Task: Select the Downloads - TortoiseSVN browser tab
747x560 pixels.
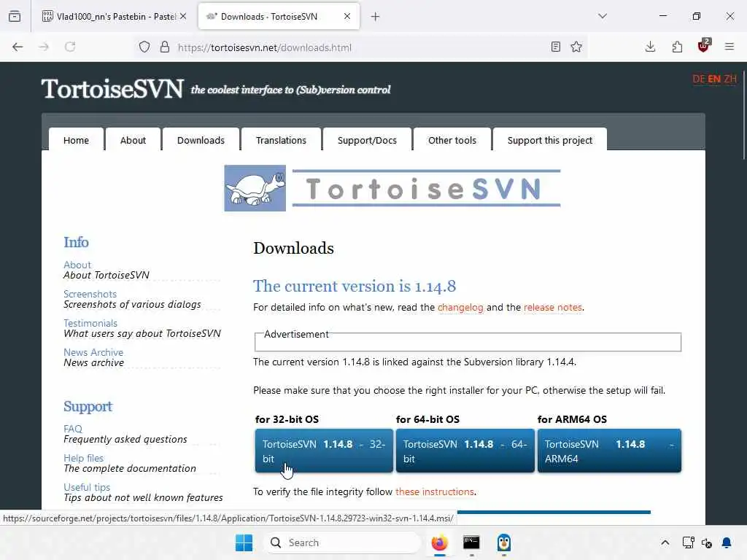Action: point(279,16)
